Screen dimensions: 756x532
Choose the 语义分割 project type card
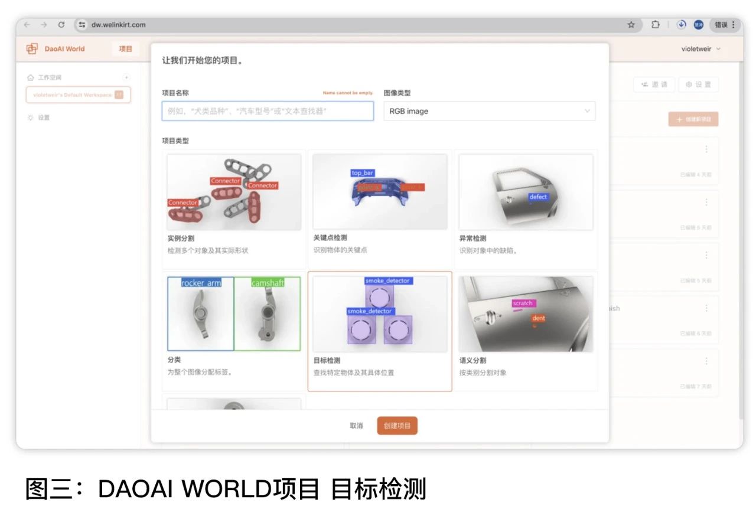pyautogui.click(x=526, y=331)
